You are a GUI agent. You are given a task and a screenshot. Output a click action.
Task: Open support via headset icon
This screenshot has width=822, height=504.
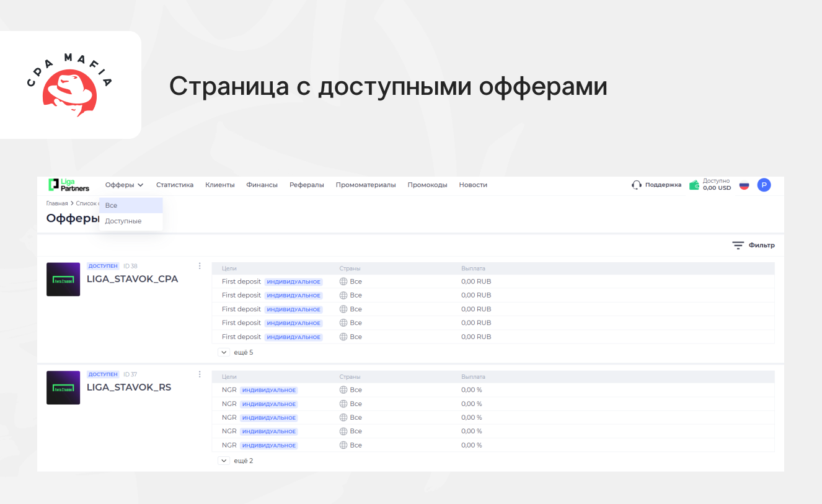click(x=636, y=185)
